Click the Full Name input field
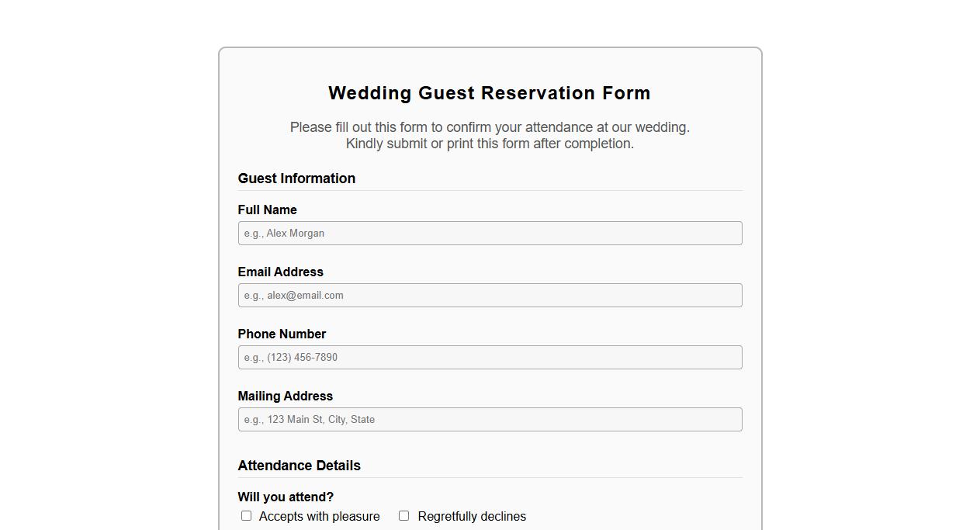The image size is (980, 530). pos(490,233)
